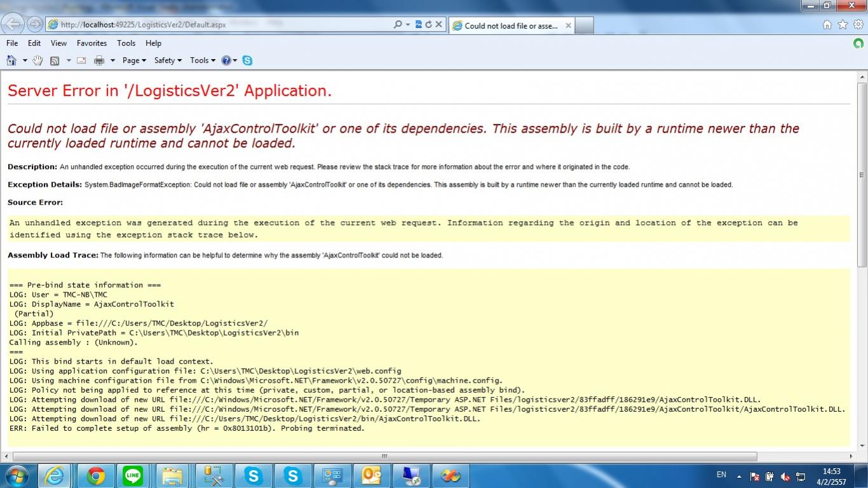Open the Home page icon in the command bar
The width and height of the screenshot is (868, 488).
pos(11,60)
